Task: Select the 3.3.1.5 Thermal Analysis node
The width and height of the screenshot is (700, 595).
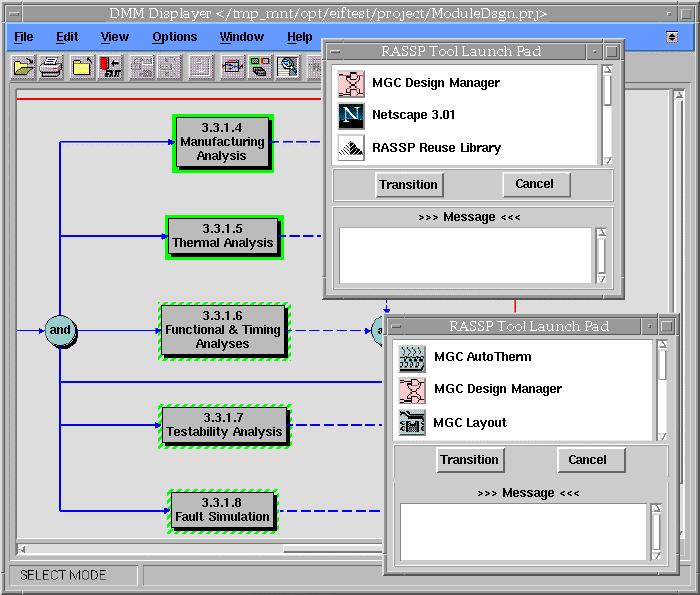Action: coord(222,237)
